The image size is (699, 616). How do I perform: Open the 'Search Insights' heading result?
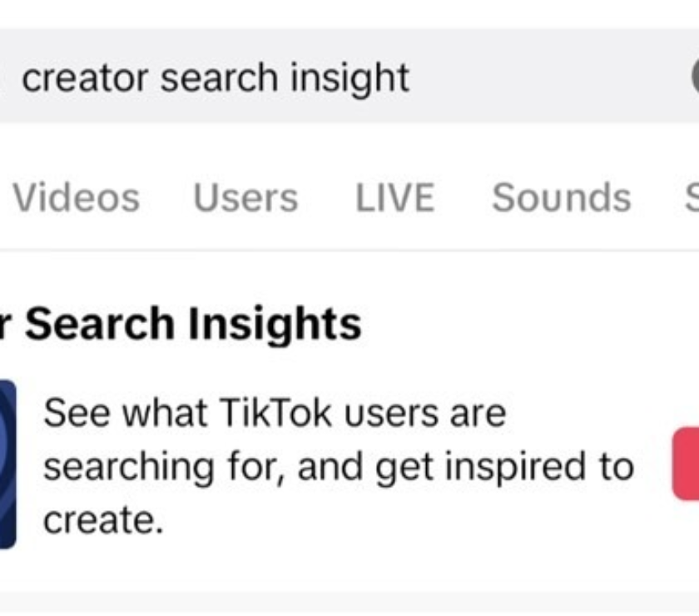tap(181, 324)
